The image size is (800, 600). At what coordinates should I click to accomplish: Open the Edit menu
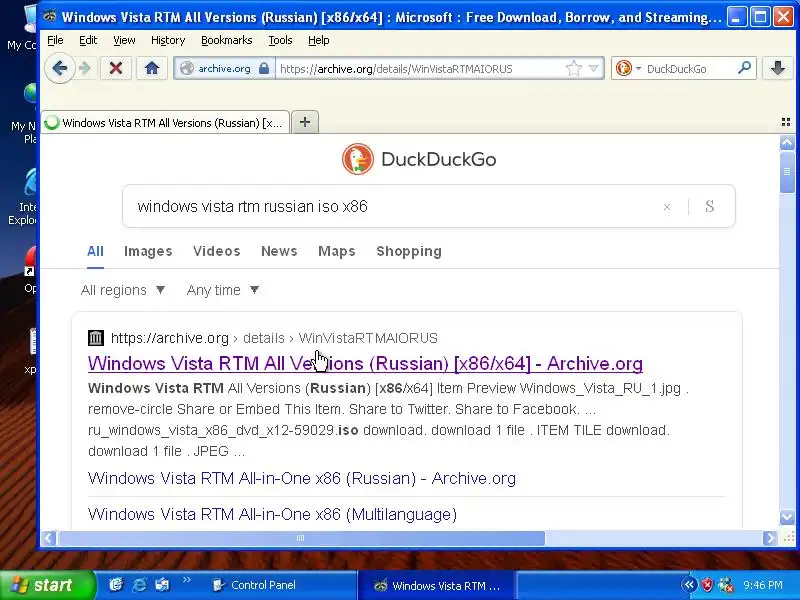tap(88, 40)
